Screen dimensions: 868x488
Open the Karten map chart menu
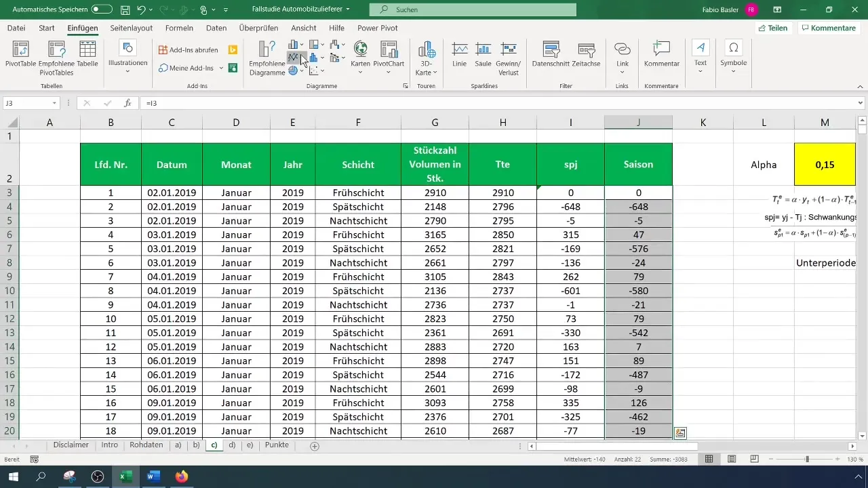coord(360,58)
